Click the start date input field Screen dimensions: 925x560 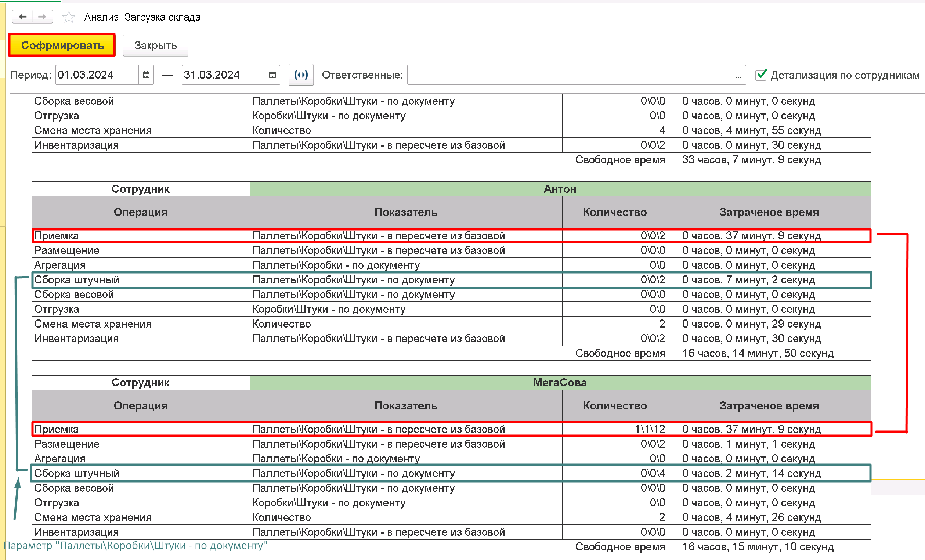[x=97, y=75]
